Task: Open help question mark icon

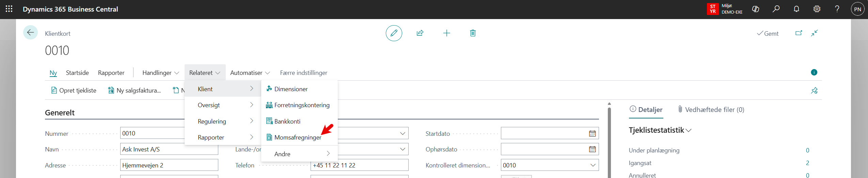Action: (837, 9)
